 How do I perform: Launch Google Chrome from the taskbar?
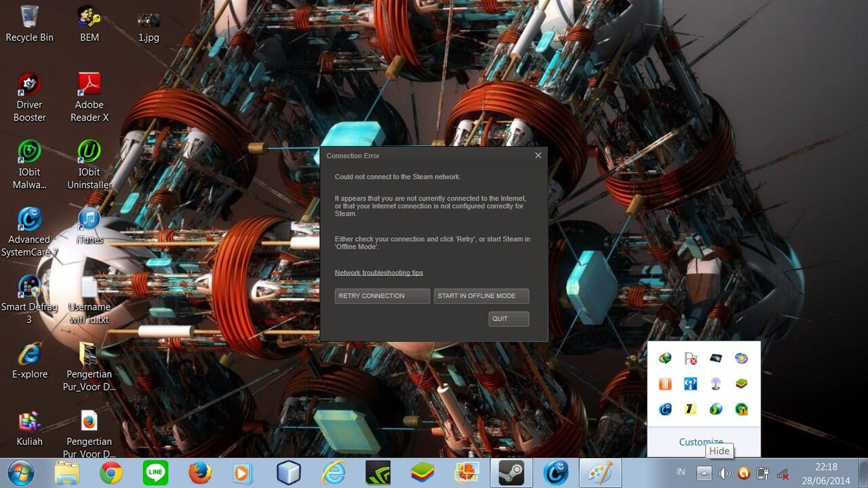(111, 473)
